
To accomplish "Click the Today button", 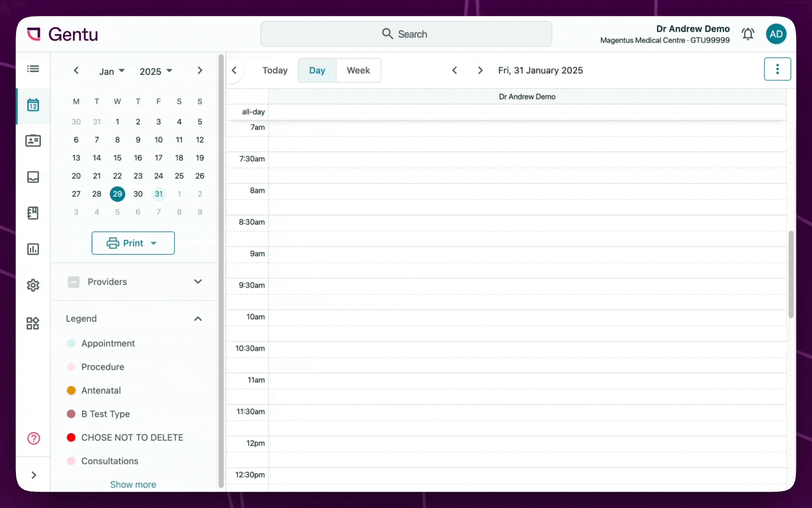I will [275, 71].
